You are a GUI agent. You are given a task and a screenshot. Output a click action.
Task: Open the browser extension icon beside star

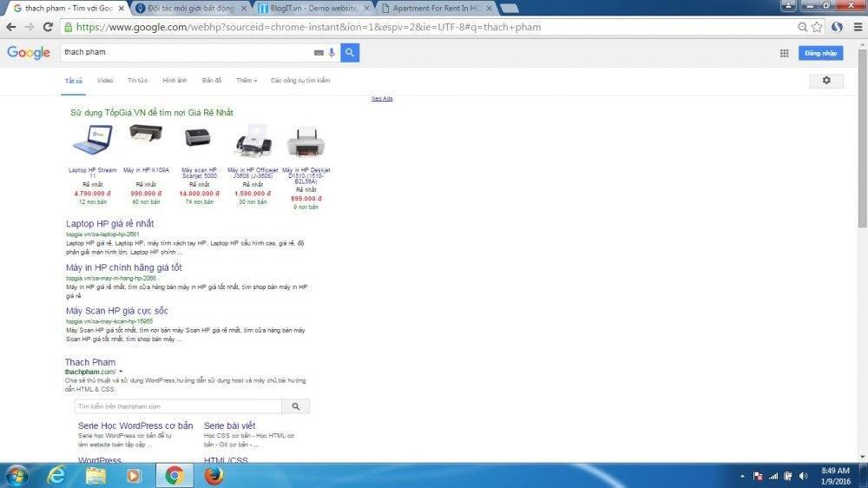837,27
